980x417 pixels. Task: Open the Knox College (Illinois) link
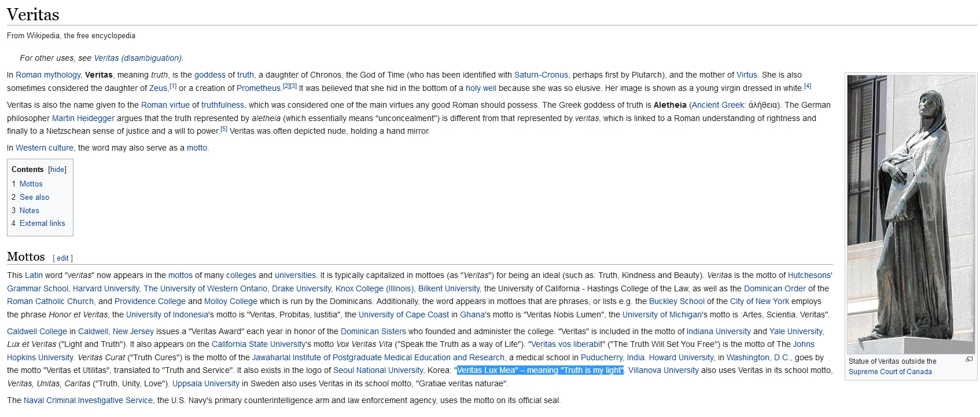375,289
